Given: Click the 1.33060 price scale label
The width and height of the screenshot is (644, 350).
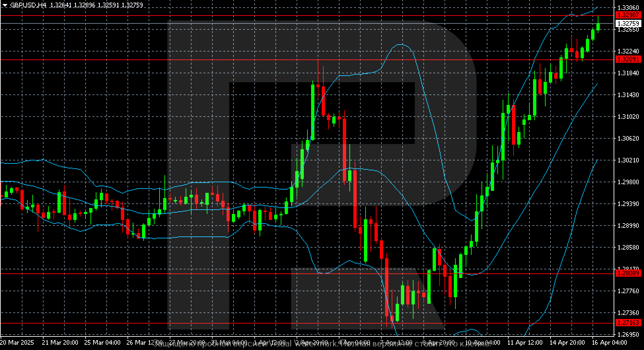Looking at the screenshot, I should (x=628, y=8).
